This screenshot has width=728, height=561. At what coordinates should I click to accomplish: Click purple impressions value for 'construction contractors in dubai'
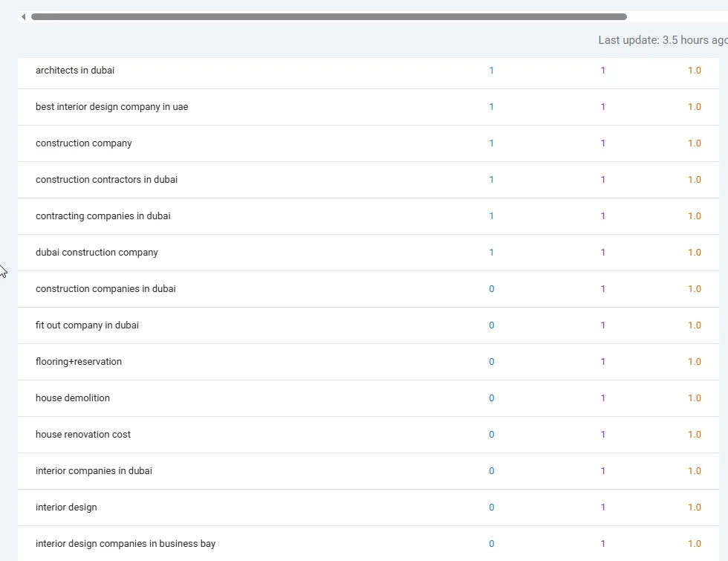tap(602, 179)
